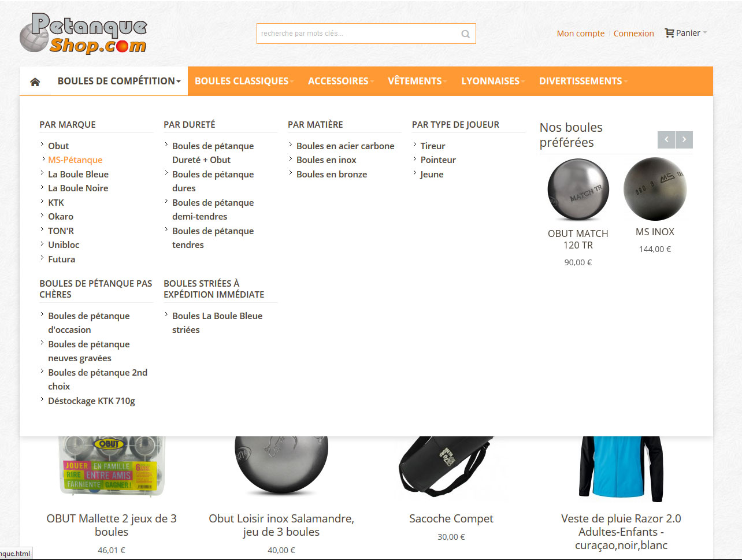The image size is (742, 560).
Task: Open the MS INOX product title
Action: pos(655,232)
